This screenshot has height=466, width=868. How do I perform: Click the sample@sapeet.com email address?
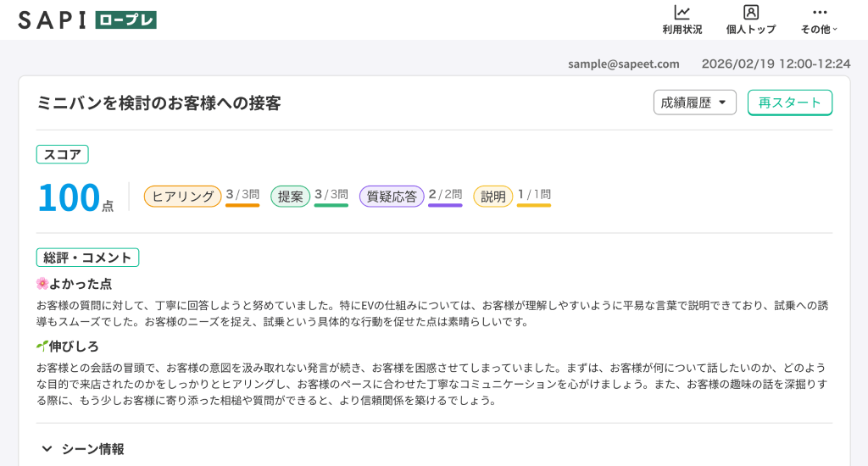coord(623,64)
